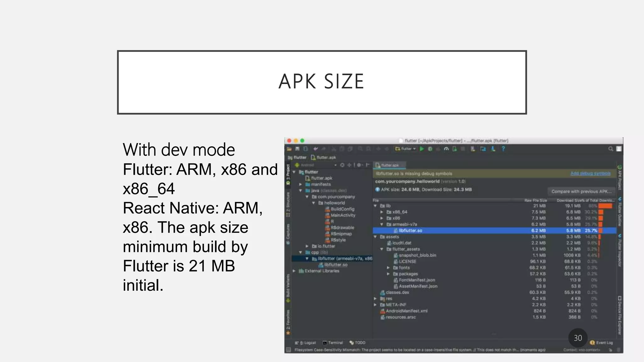The height and width of the screenshot is (362, 644).
Task: Click the Project Structure icon in toolbar
Action: 483,149
